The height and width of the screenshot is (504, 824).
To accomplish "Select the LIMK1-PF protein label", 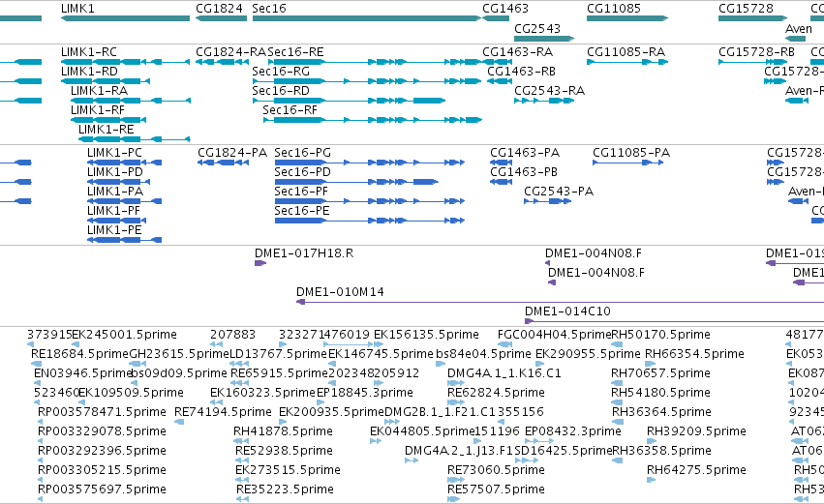I will coord(113,211).
